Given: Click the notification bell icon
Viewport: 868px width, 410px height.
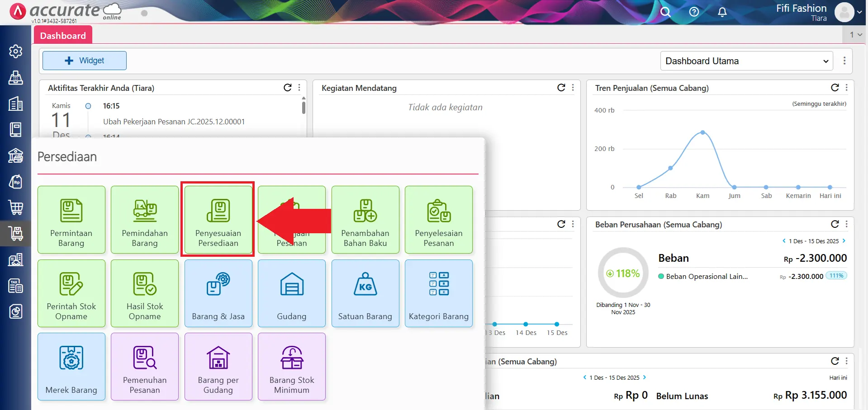Looking at the screenshot, I should [x=722, y=12].
